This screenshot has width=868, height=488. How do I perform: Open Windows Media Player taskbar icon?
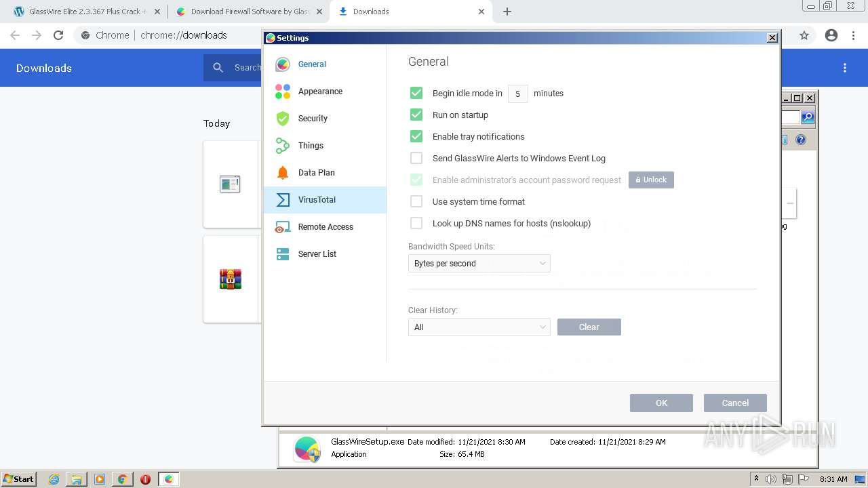(100, 479)
